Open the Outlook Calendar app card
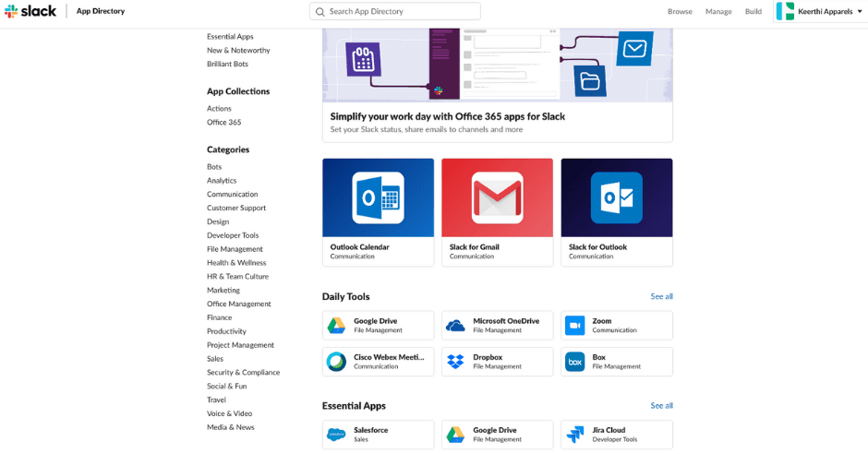 [378, 212]
